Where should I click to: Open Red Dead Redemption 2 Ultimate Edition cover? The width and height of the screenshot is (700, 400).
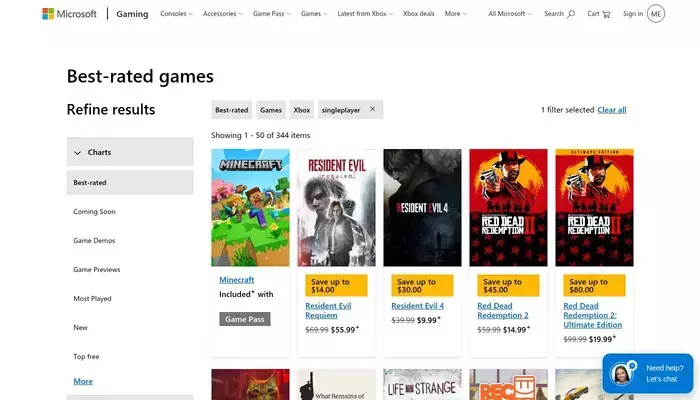tap(595, 208)
